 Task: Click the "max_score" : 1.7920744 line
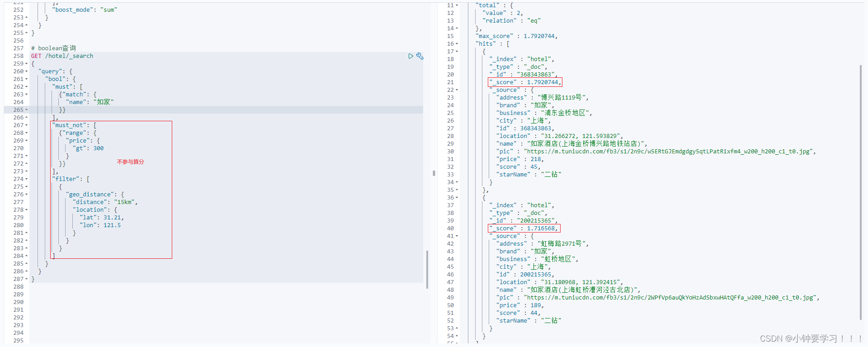point(516,36)
